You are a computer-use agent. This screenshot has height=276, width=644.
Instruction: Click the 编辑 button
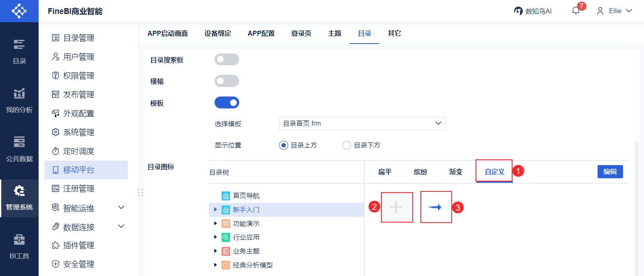pyautogui.click(x=610, y=172)
